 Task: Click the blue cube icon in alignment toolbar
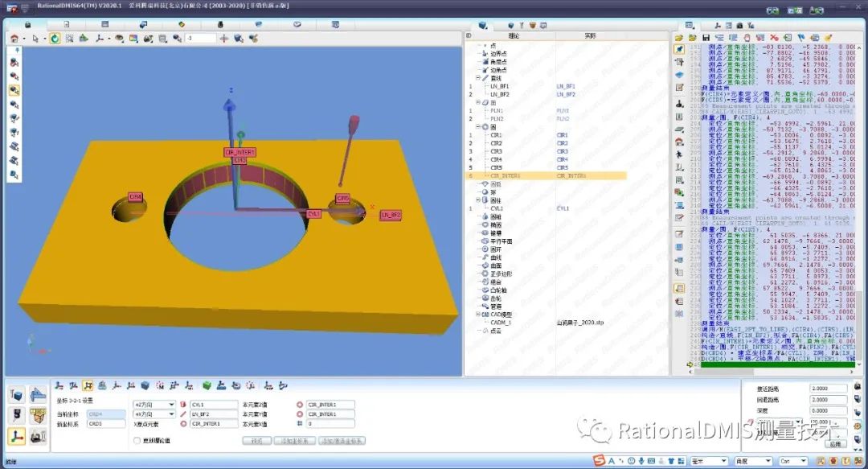145,385
